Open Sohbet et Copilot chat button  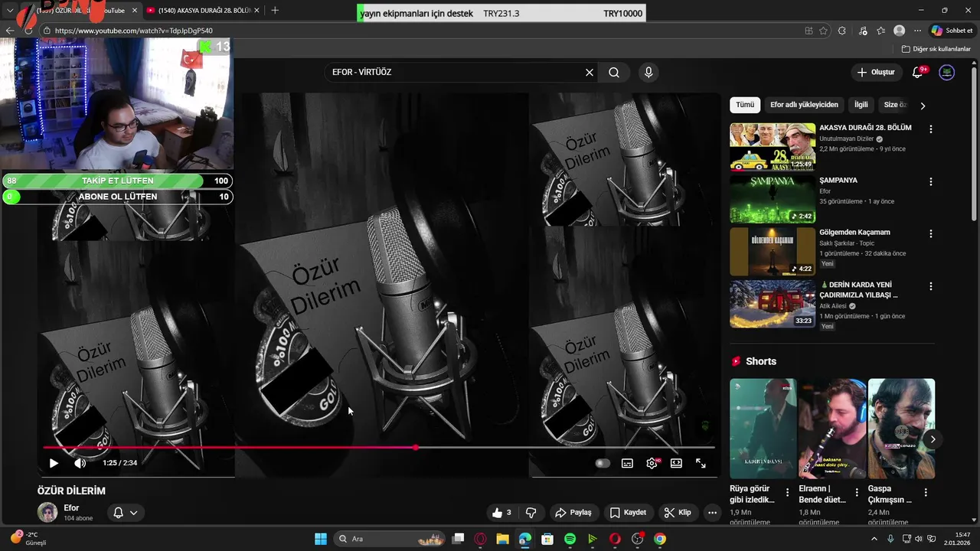[x=952, y=31]
